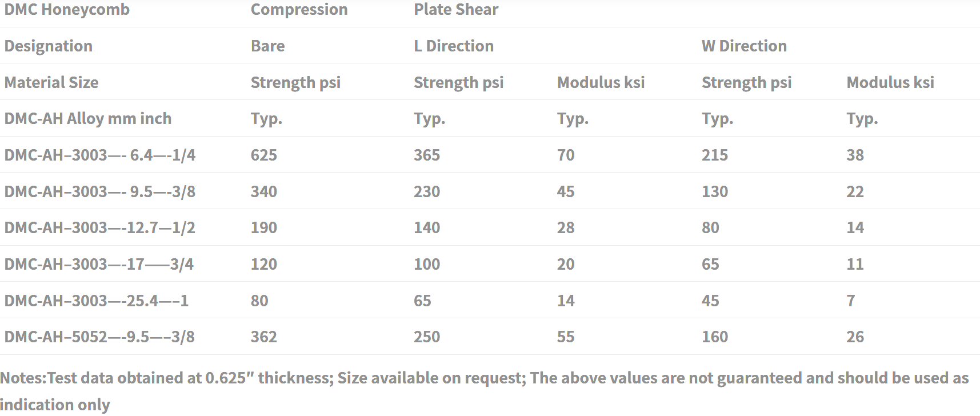Viewport: 980px width, 416px height.
Task: Select the DMC-AH–5052—-9.5—-3/8 row label
Action: [99, 337]
